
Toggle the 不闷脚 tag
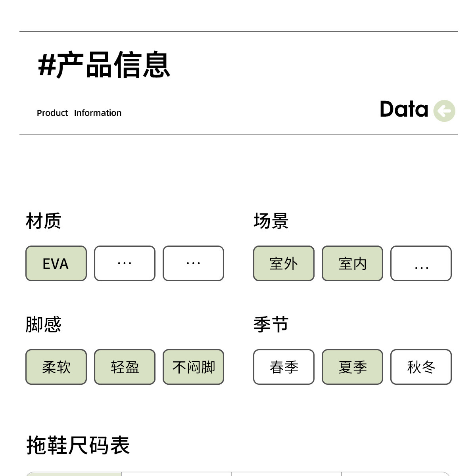coord(193,367)
